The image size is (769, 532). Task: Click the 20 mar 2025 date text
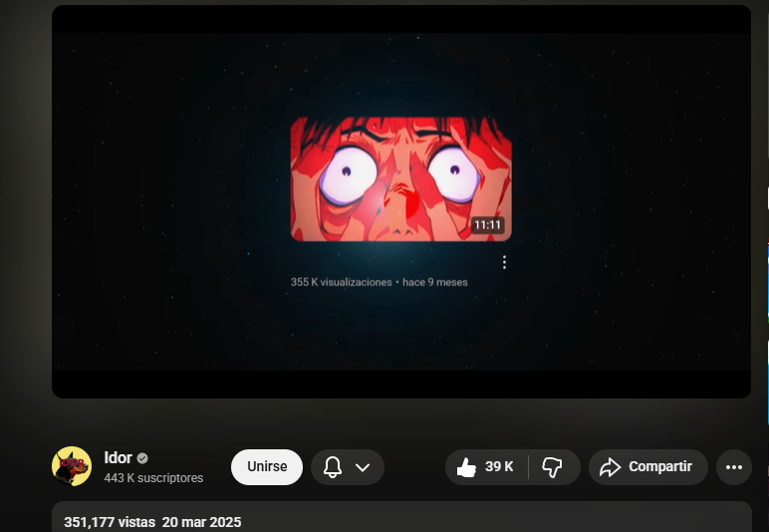pyautogui.click(x=201, y=522)
